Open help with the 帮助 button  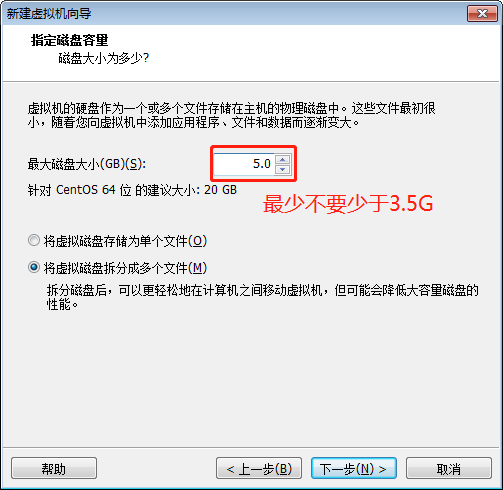tap(54, 468)
